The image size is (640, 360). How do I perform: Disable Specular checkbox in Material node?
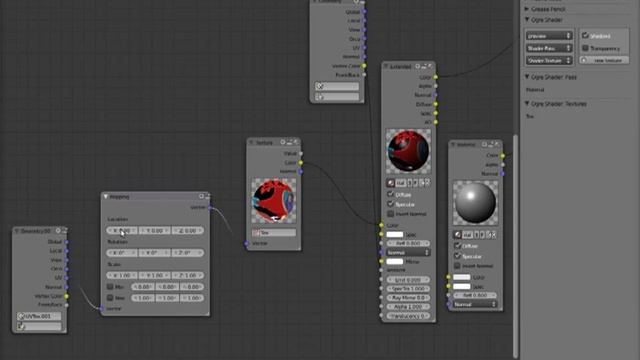(458, 256)
